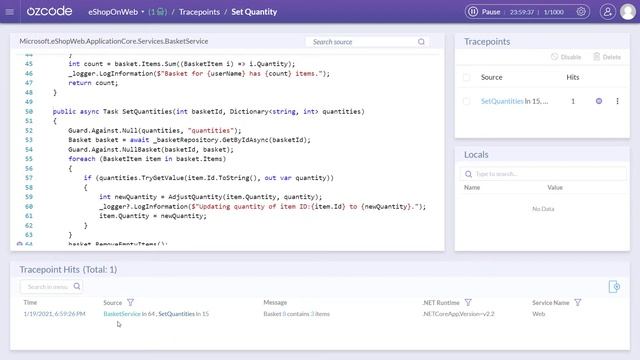Image resolution: width=640 pixels, height=360 pixels.
Task: Go to Tracepoints breadcrumb
Action: pos(199,12)
